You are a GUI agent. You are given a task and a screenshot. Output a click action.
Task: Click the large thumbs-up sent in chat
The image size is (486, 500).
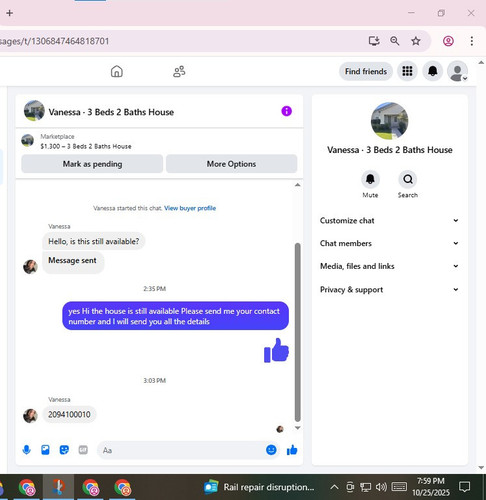pyautogui.click(x=276, y=350)
